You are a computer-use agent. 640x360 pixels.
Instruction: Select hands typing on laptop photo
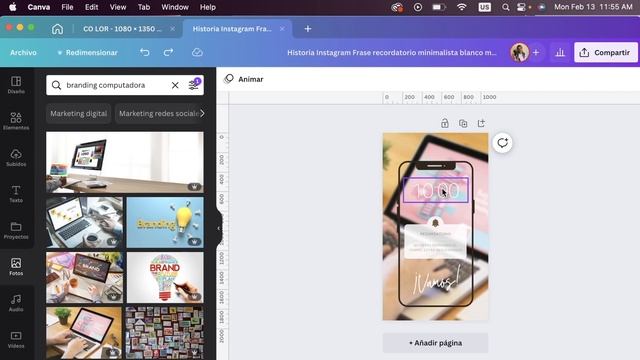coord(84,333)
